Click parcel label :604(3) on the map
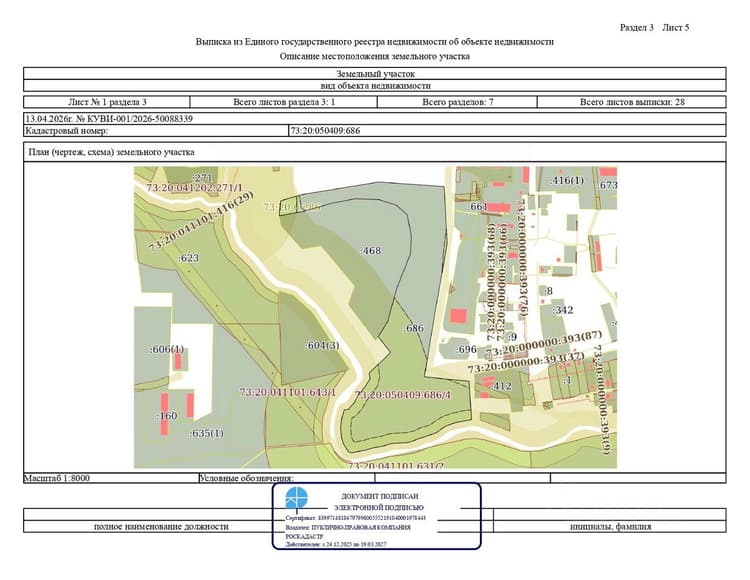The width and height of the screenshot is (750, 580). 322,345
